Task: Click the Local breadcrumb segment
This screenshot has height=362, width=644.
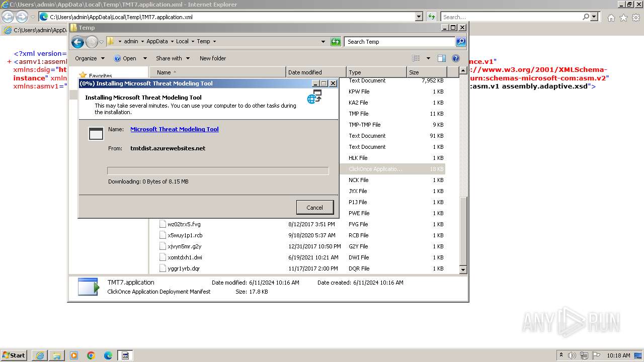Action: pyautogui.click(x=182, y=42)
